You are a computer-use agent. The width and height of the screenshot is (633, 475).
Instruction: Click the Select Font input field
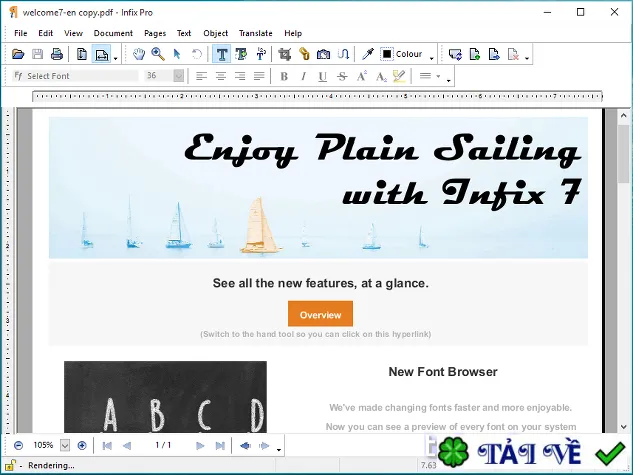(75, 75)
